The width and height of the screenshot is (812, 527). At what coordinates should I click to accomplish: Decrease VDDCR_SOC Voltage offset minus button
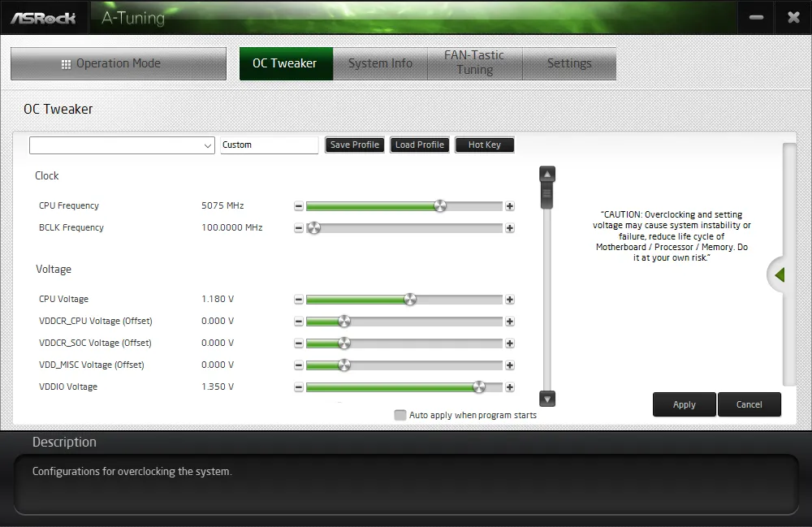[x=298, y=343]
